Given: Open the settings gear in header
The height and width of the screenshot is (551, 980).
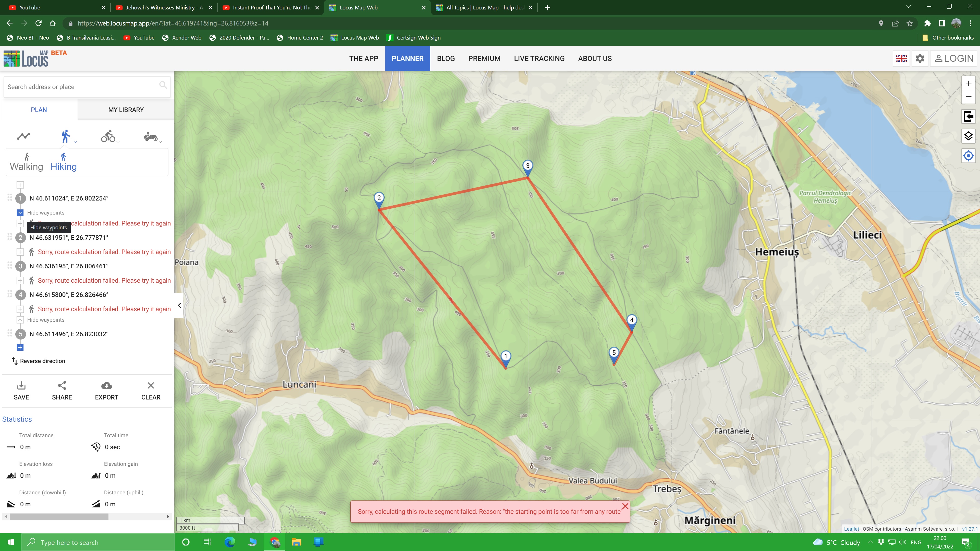Looking at the screenshot, I should point(920,59).
